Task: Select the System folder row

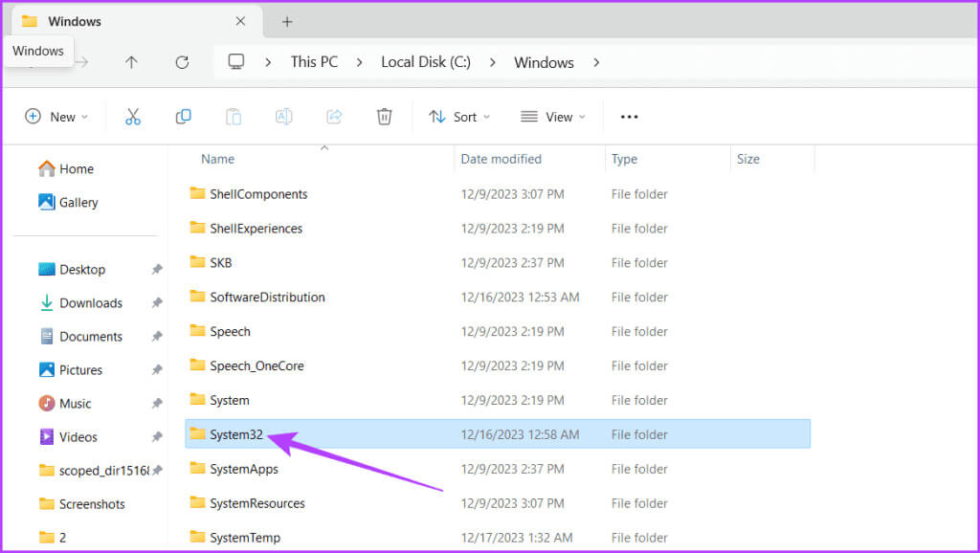Action: [x=498, y=400]
